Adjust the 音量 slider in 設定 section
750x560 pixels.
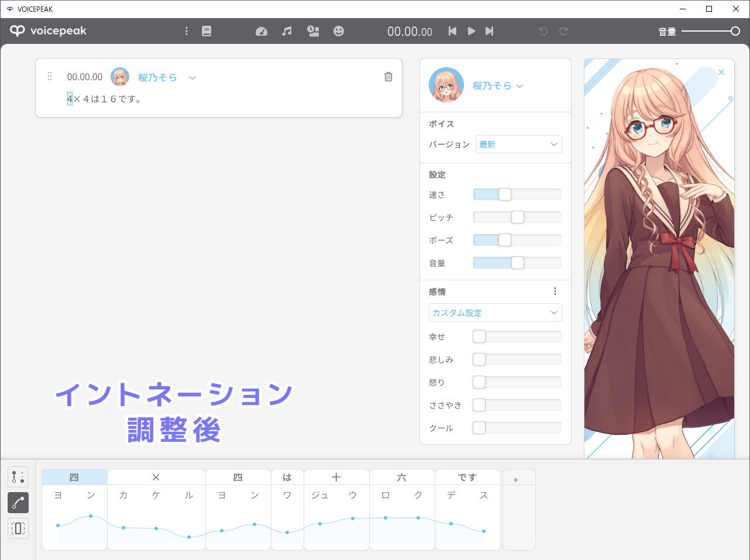pos(517,263)
